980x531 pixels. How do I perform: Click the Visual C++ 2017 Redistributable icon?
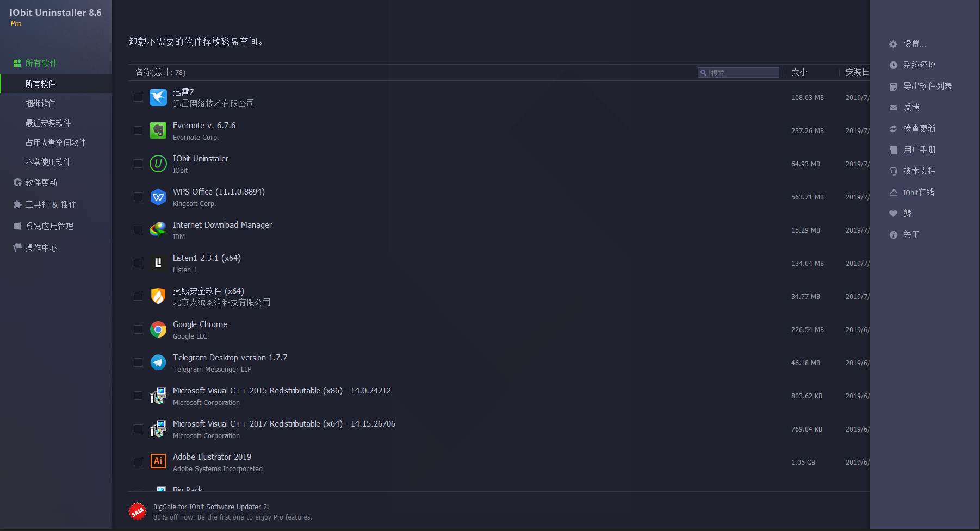click(x=158, y=429)
